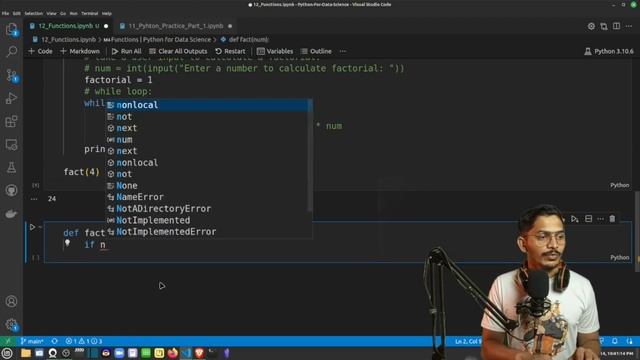Delete the cell with the trash icon

coord(612,219)
